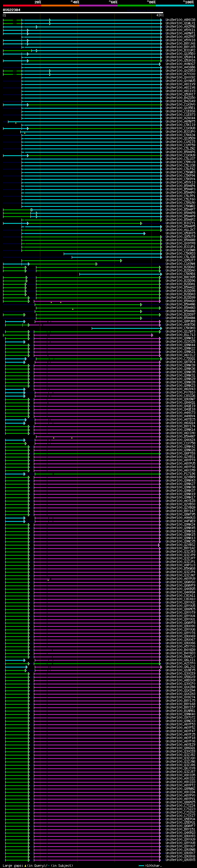Select the purple ~60% legend segment

(x=98, y=6)
